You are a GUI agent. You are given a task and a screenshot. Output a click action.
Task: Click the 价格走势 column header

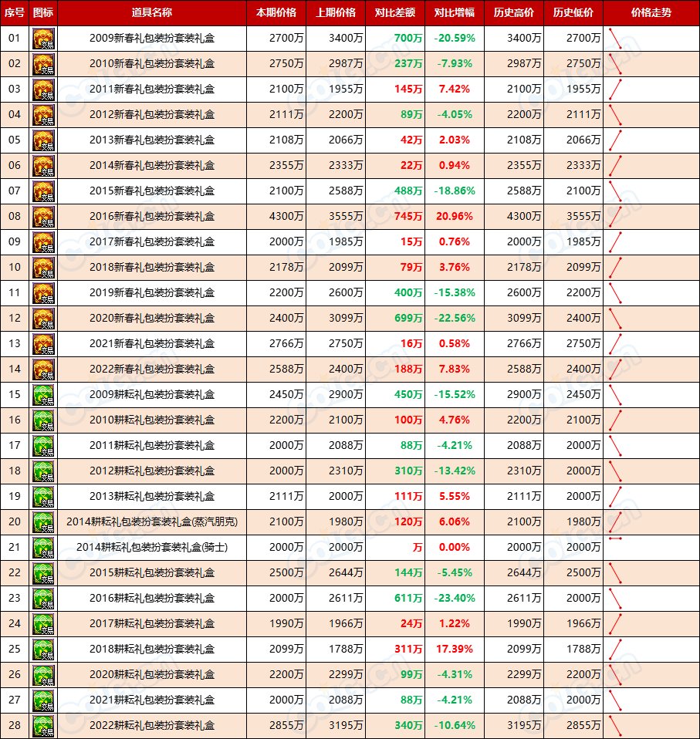click(x=651, y=13)
